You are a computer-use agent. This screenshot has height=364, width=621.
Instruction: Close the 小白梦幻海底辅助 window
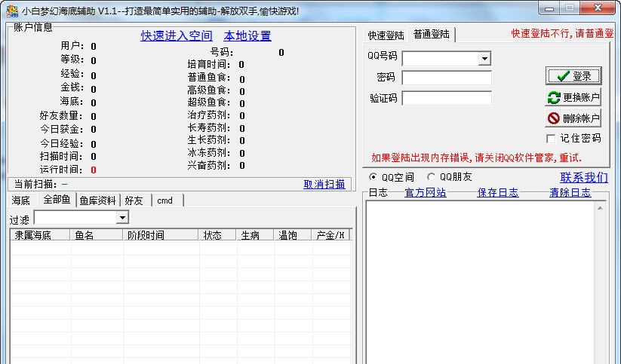click(x=598, y=8)
